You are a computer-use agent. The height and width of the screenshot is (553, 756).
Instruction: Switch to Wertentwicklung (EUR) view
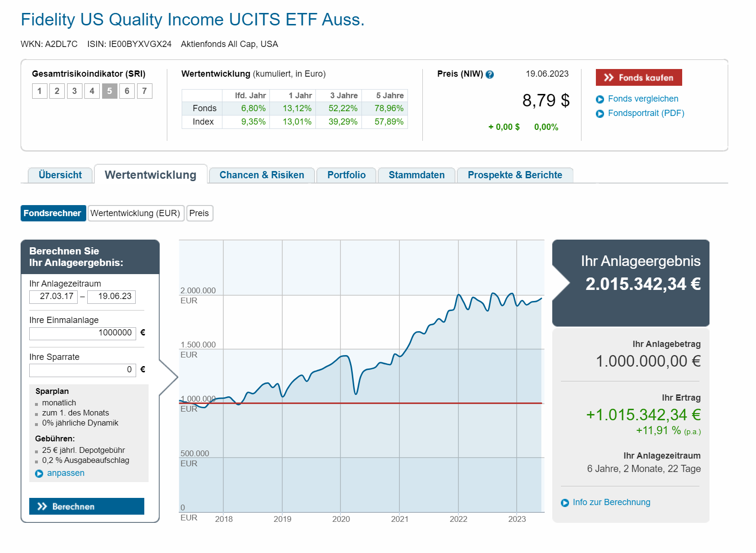(135, 213)
